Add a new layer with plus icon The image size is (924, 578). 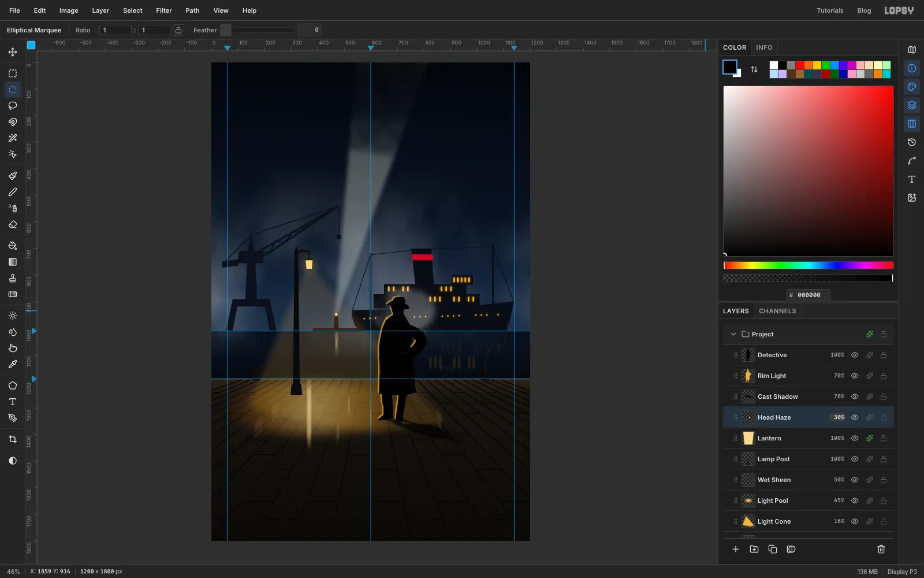tap(736, 549)
